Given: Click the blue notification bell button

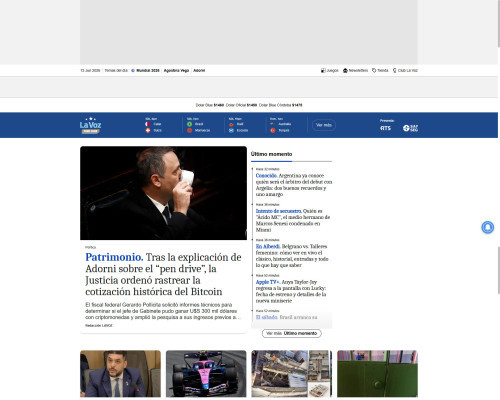Looking at the screenshot, I should (x=487, y=227).
